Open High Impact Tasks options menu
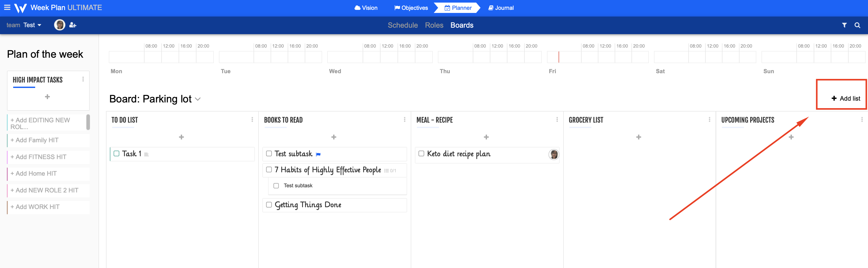The height and width of the screenshot is (268, 868). point(83,79)
